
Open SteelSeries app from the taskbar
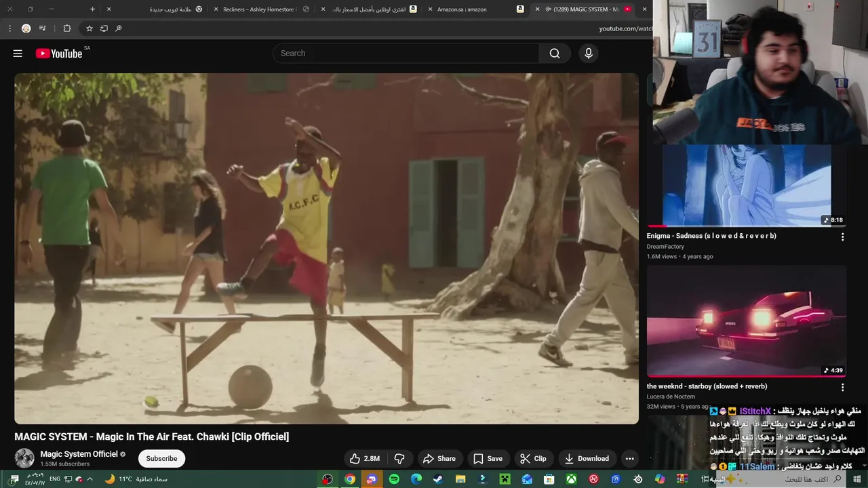(x=638, y=479)
